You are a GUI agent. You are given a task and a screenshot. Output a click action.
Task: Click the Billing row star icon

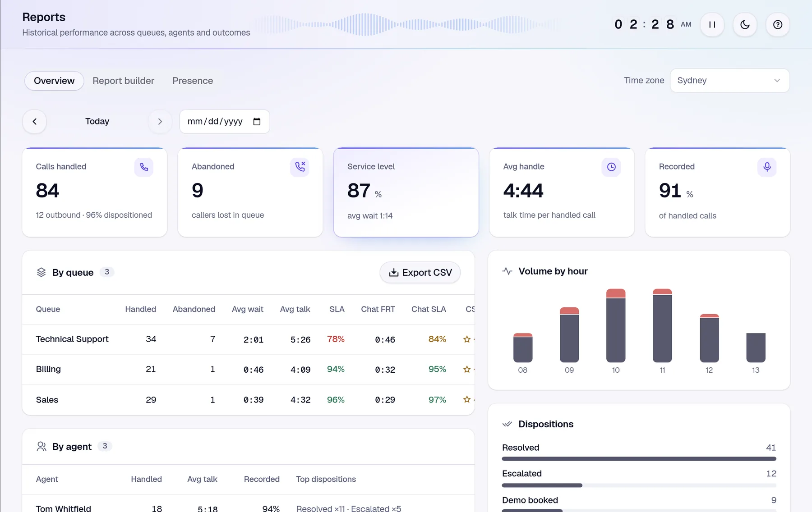click(x=467, y=370)
